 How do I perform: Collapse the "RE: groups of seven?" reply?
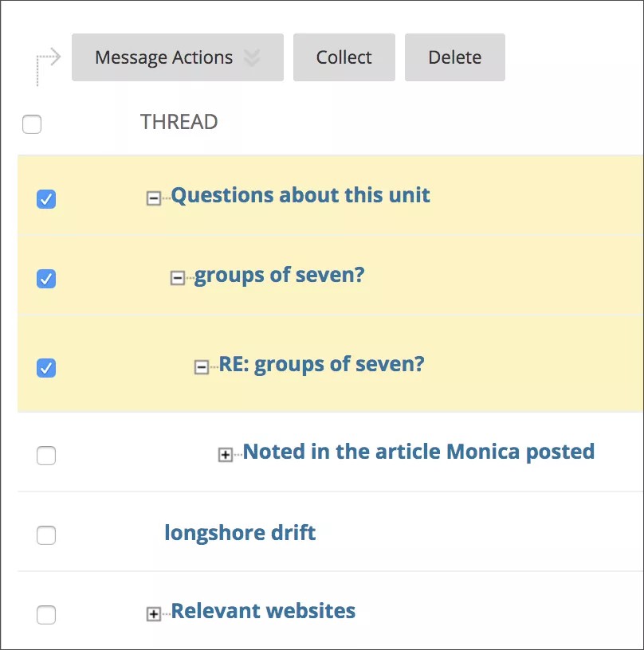coord(202,367)
